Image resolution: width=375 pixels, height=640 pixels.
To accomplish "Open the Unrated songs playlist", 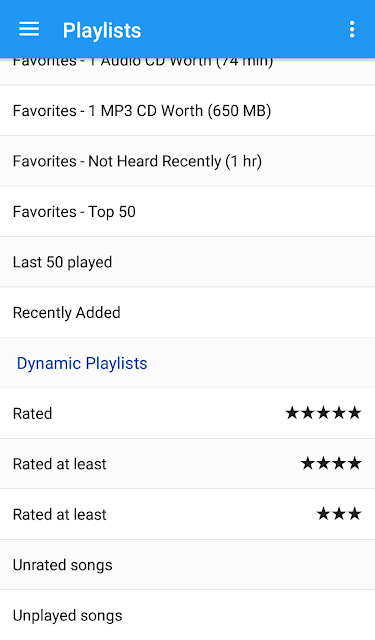I will [187, 565].
